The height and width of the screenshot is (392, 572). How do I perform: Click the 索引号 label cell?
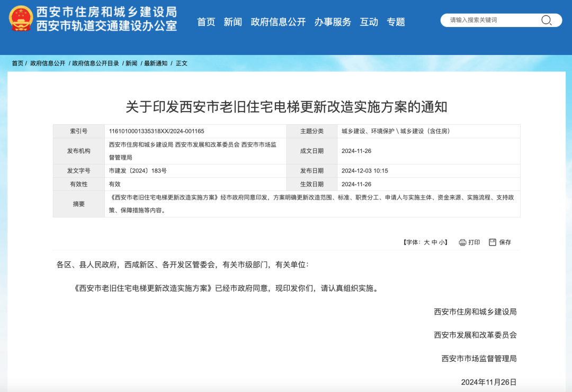(79, 131)
